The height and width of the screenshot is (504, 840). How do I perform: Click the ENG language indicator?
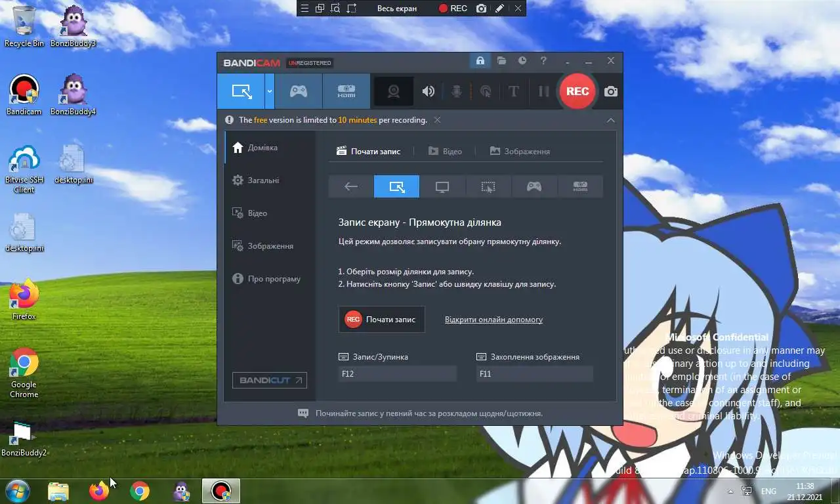coord(768,492)
